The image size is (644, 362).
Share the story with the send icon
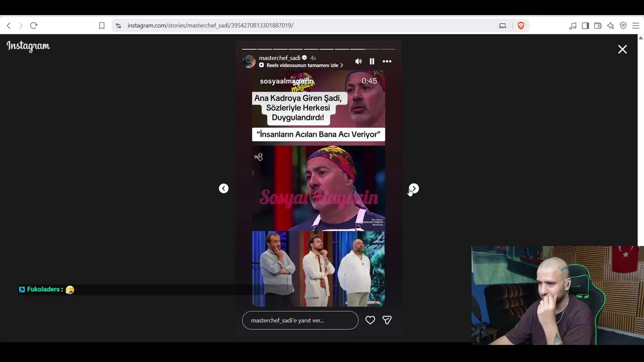387,320
